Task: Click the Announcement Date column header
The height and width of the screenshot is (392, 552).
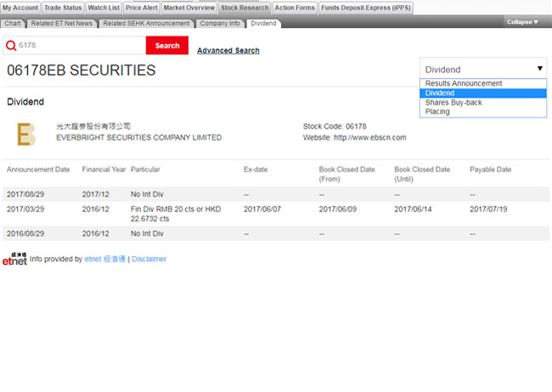Action: (x=38, y=170)
